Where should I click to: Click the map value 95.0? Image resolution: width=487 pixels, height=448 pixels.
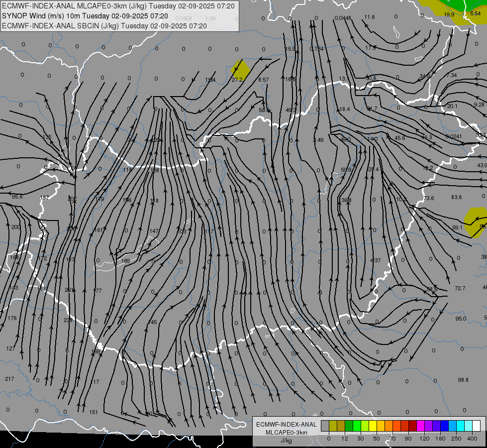(461, 319)
